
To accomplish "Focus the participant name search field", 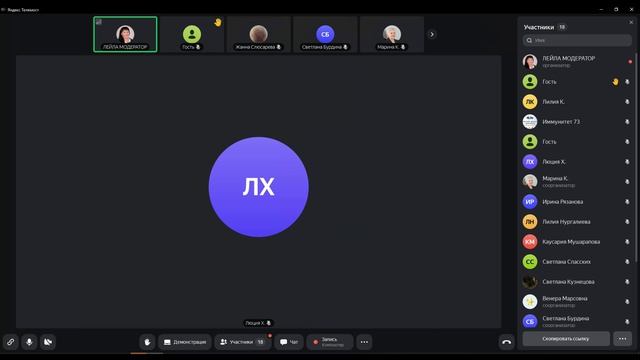I will 577,40.
